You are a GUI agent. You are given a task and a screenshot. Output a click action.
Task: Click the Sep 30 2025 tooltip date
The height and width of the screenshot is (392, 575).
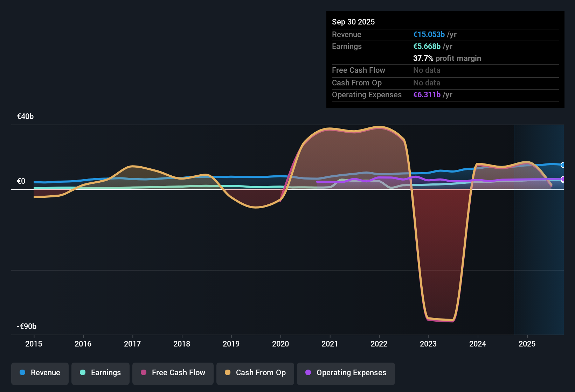(x=353, y=22)
